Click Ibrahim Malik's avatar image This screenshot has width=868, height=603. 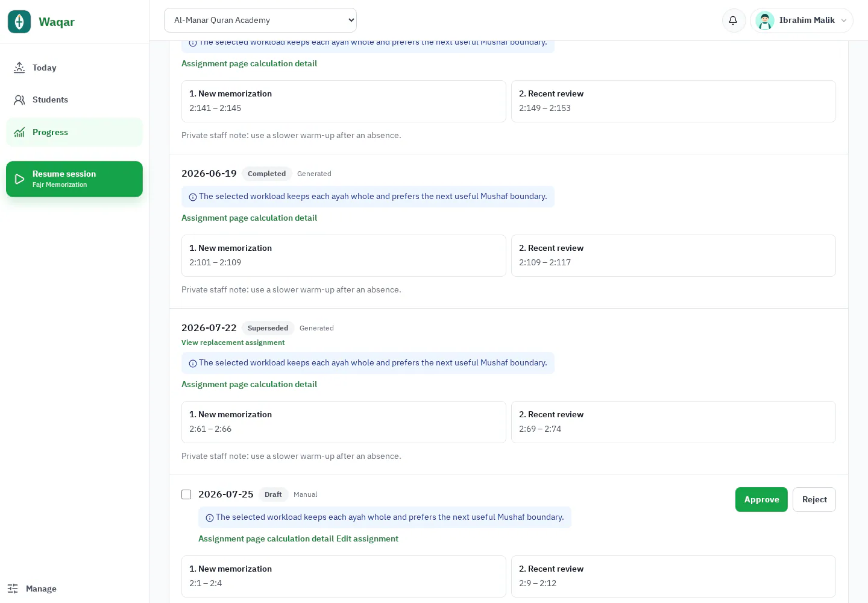tap(765, 20)
